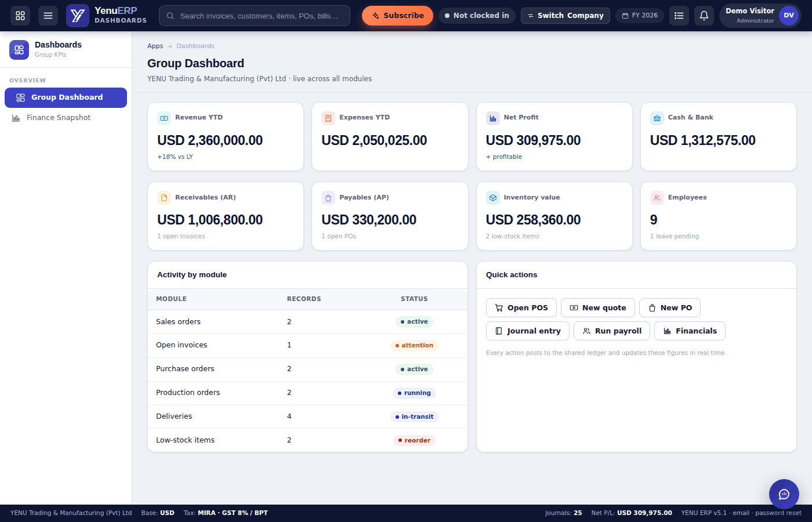Click the Open POS quick action
812x522 pixels.
[x=521, y=308]
